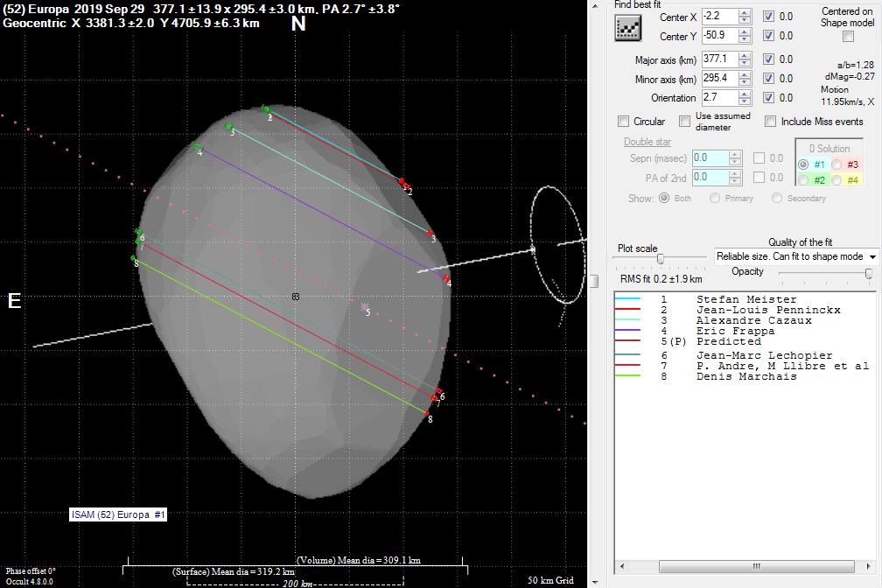The image size is (882, 588).
Task: Click the center crosshair marker on the asteroid
Action: click(296, 297)
